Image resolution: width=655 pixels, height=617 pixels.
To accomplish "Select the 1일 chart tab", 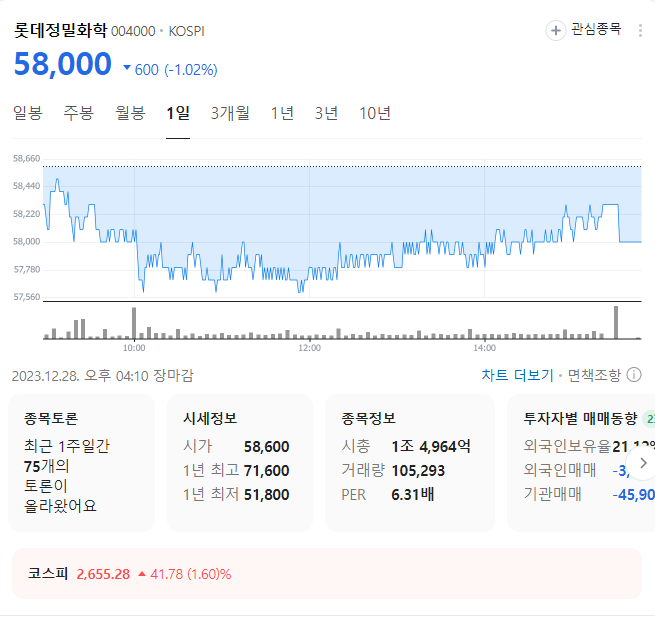I will point(178,113).
